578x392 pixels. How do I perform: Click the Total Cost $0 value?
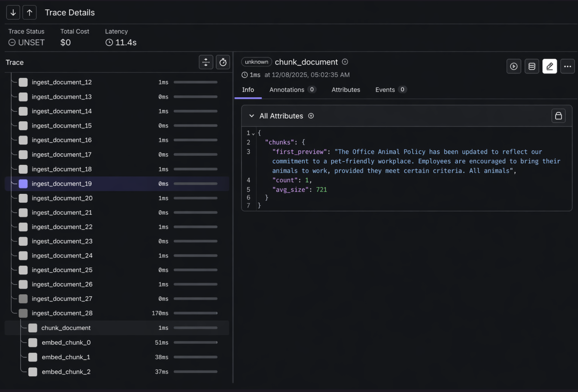point(66,42)
